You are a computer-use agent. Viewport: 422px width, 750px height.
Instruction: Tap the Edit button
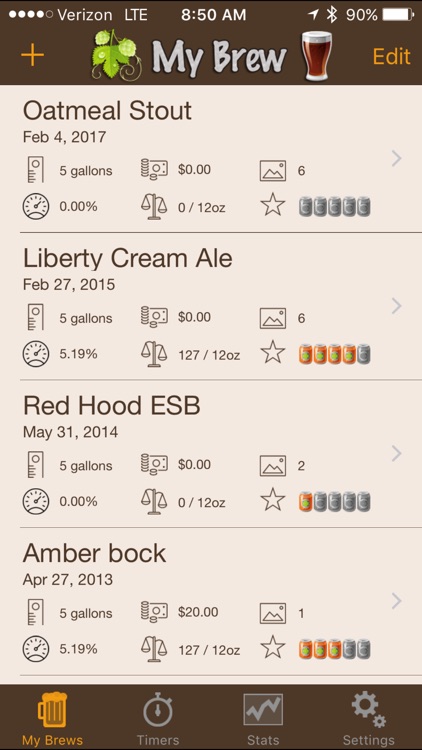[x=391, y=56]
